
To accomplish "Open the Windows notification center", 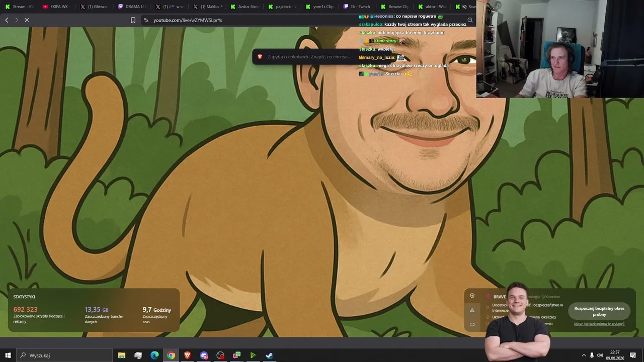I will 633,355.
